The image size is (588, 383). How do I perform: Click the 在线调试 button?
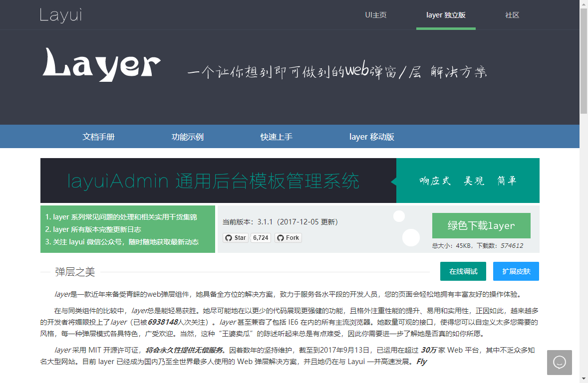click(x=463, y=271)
